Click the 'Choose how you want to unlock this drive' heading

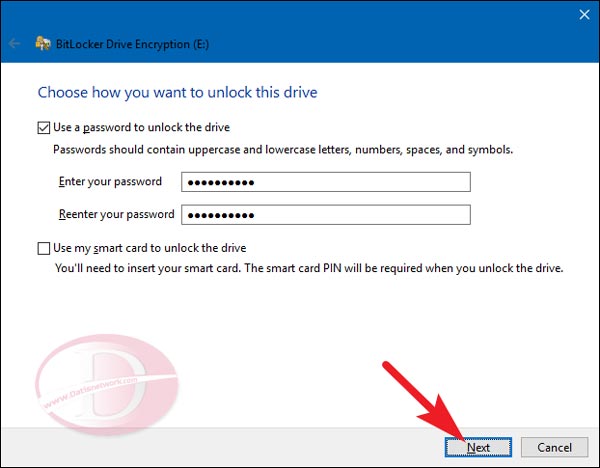(x=178, y=93)
